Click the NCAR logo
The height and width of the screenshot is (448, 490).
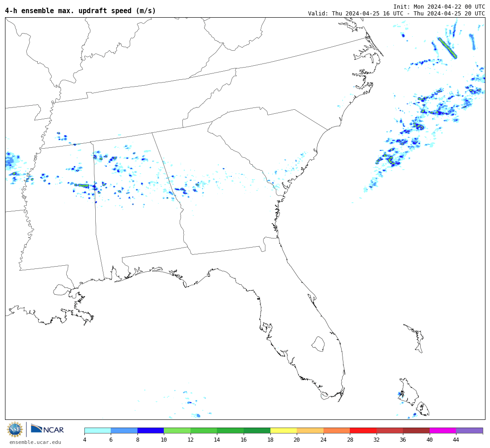tap(47, 429)
